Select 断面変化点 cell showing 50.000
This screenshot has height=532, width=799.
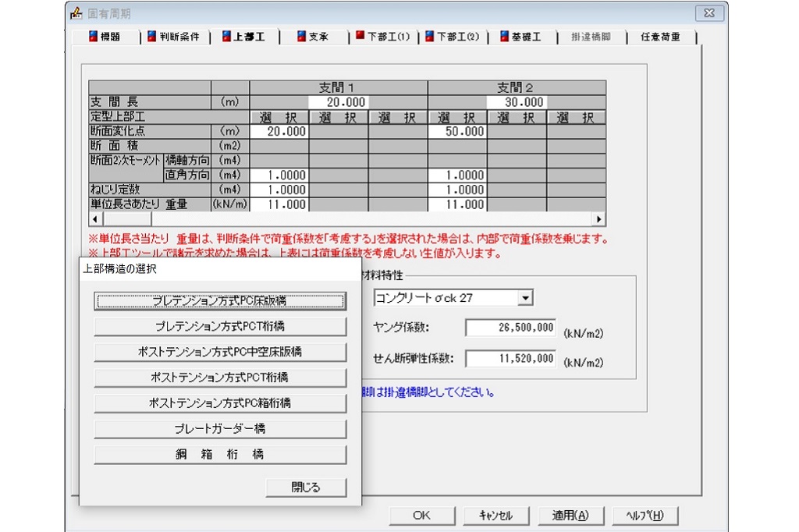pos(457,132)
